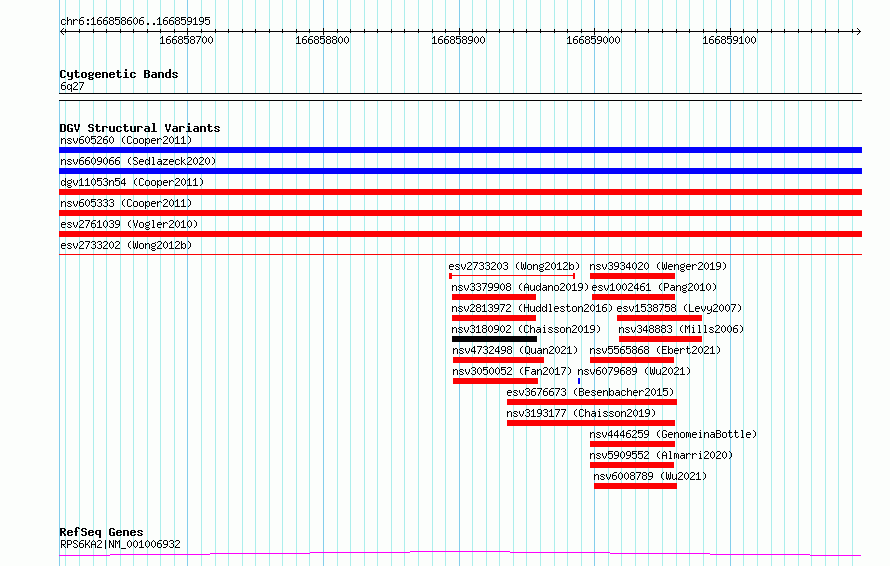Select the blue bar under nsv605260
890x566 pixels.
click(x=460, y=150)
